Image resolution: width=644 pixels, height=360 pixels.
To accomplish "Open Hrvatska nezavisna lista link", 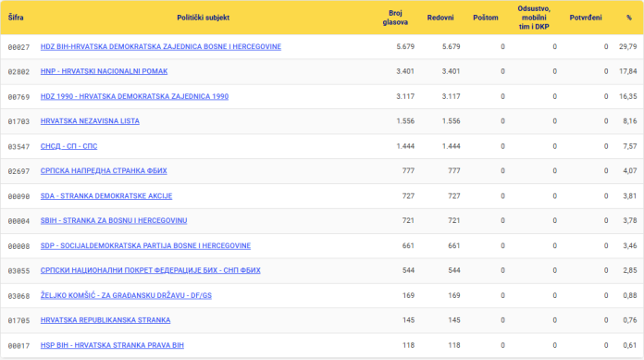I will (90, 121).
